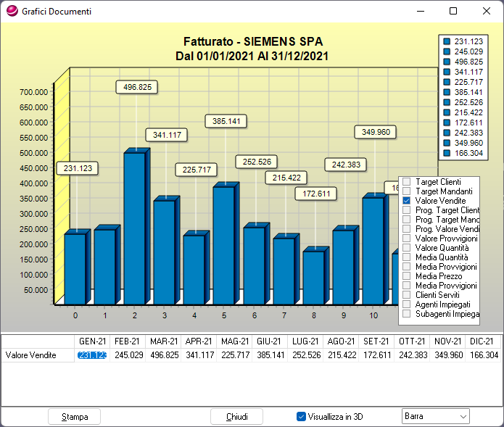Click the 496.825 legend color swatch
The image size is (504, 427).
[x=447, y=62]
